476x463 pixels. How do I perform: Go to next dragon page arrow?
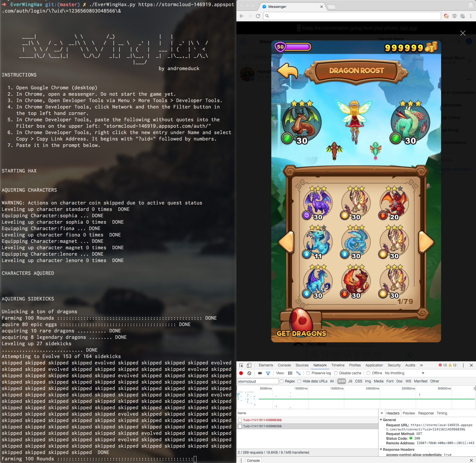[426, 242]
